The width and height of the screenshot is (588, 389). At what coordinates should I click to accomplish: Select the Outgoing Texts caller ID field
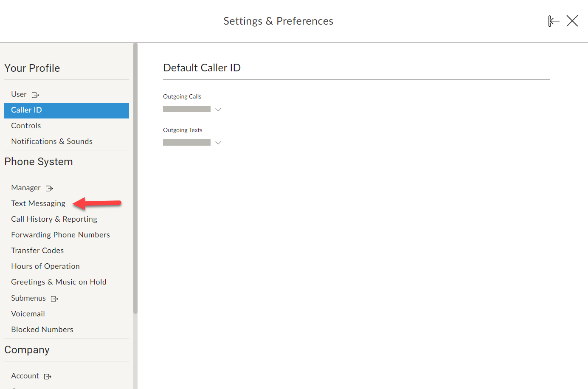(x=187, y=143)
